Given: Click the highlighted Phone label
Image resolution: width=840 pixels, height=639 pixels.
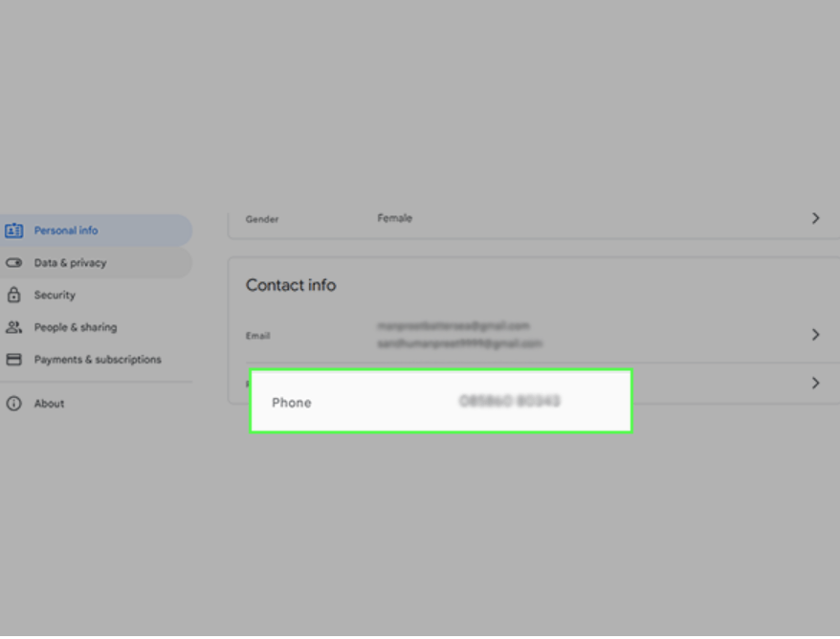Looking at the screenshot, I should (292, 403).
